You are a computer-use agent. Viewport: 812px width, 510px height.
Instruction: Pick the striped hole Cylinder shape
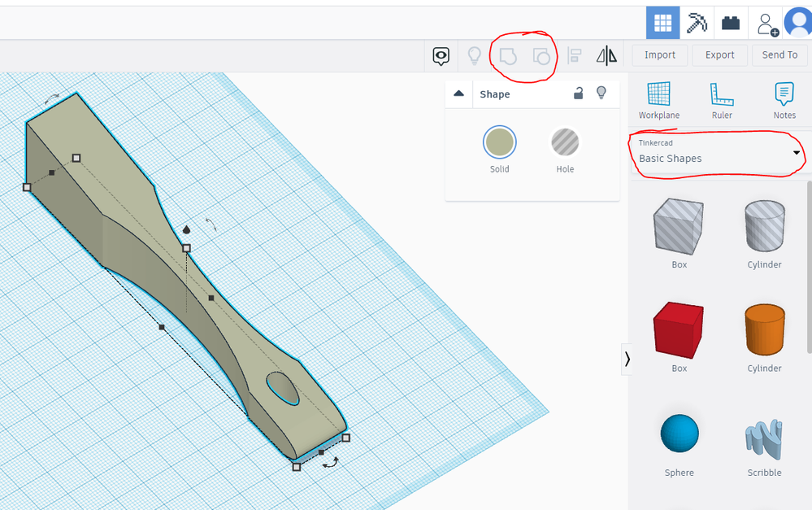tap(764, 227)
